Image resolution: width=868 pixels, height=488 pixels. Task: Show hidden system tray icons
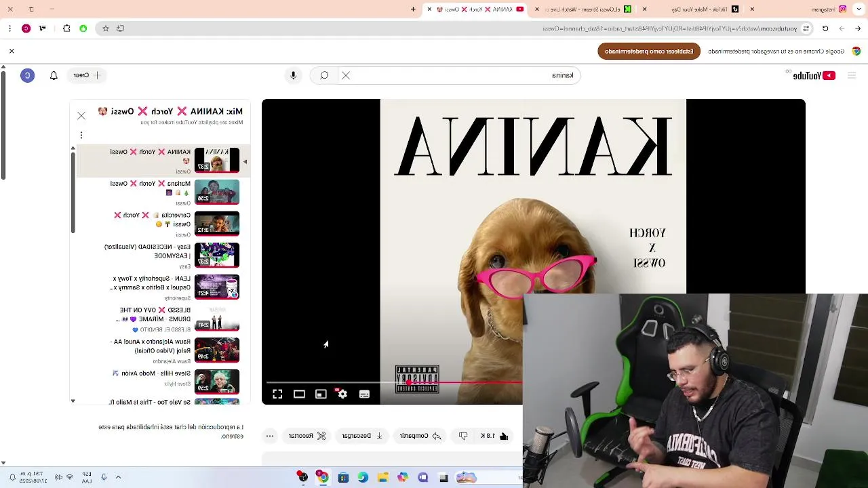(x=118, y=477)
